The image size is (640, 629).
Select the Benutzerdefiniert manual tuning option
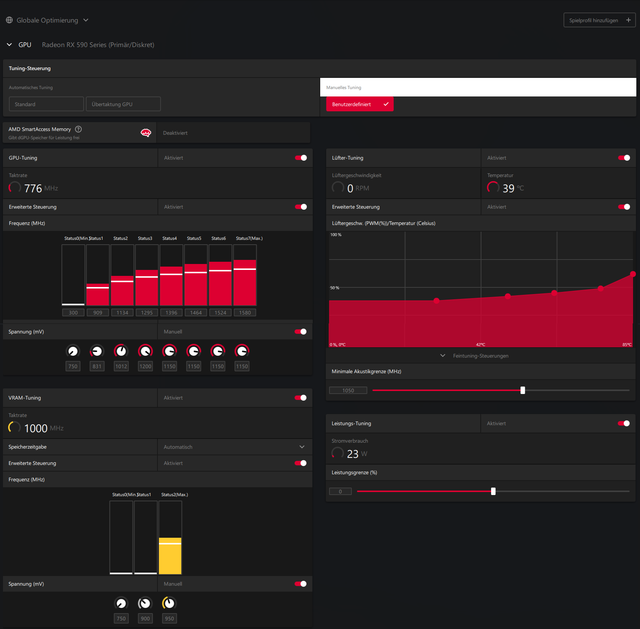coord(360,104)
